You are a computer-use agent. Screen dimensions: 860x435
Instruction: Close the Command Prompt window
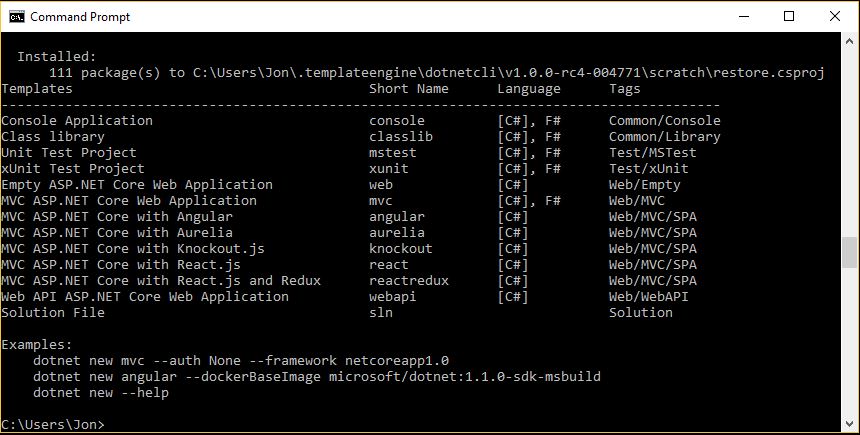coord(835,16)
